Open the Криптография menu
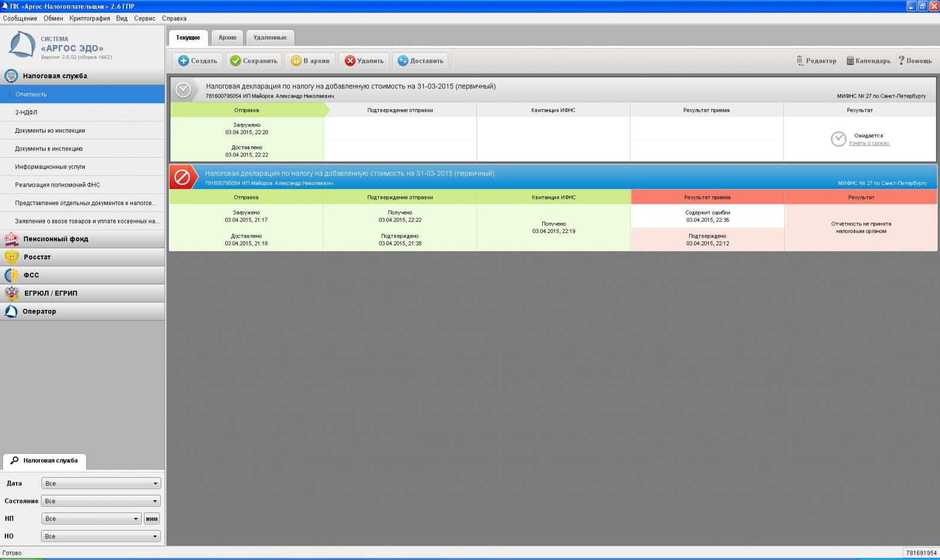This screenshot has width=940, height=560. tap(89, 18)
